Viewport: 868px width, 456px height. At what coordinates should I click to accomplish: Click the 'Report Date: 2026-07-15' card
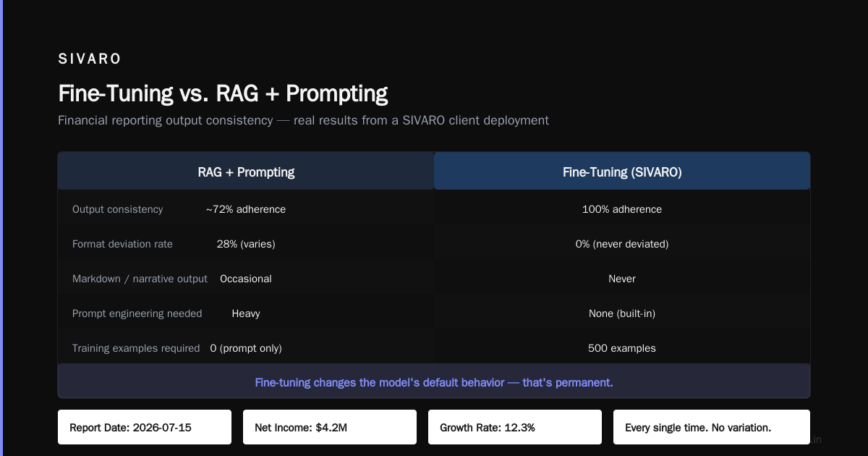click(145, 427)
